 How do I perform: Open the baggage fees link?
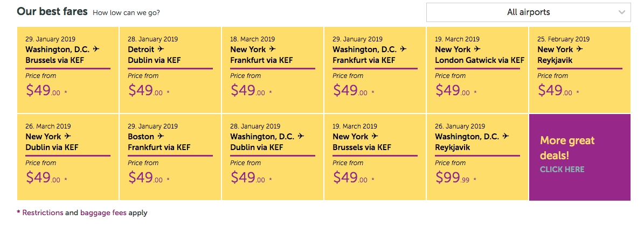[103, 213]
